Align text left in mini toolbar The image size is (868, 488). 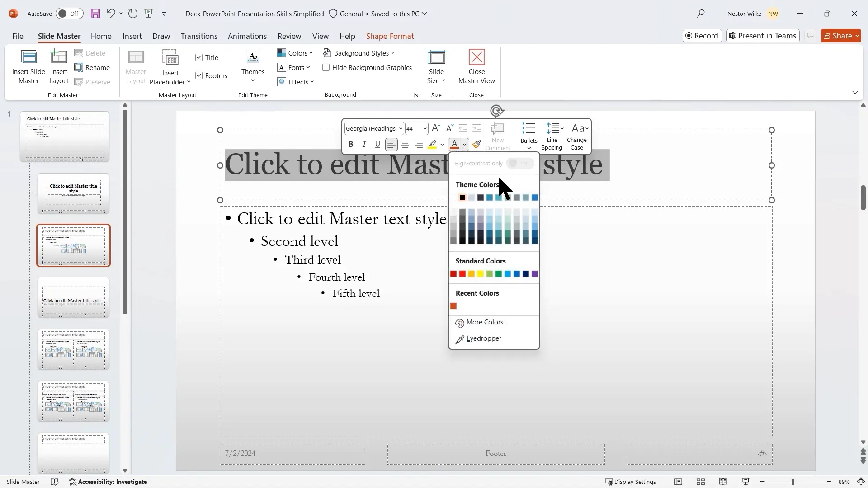click(392, 145)
